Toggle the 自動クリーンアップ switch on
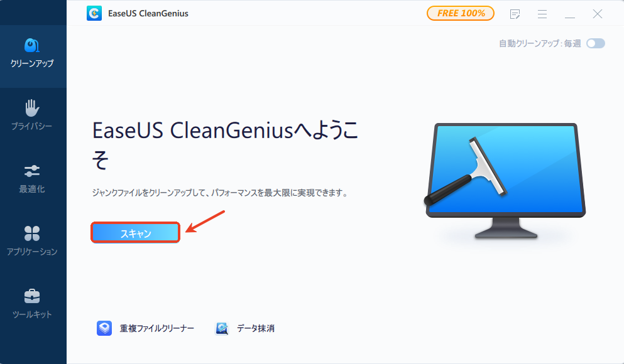This screenshot has width=624, height=364. [x=595, y=43]
